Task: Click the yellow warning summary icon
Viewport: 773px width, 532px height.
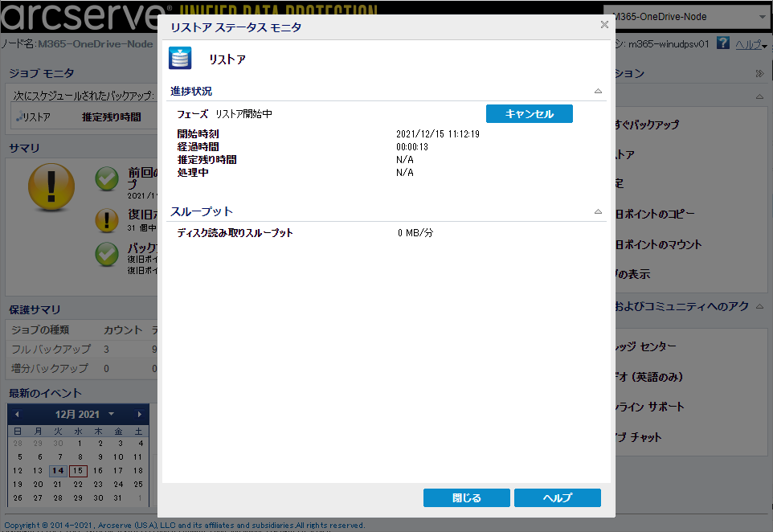Action: click(51, 187)
